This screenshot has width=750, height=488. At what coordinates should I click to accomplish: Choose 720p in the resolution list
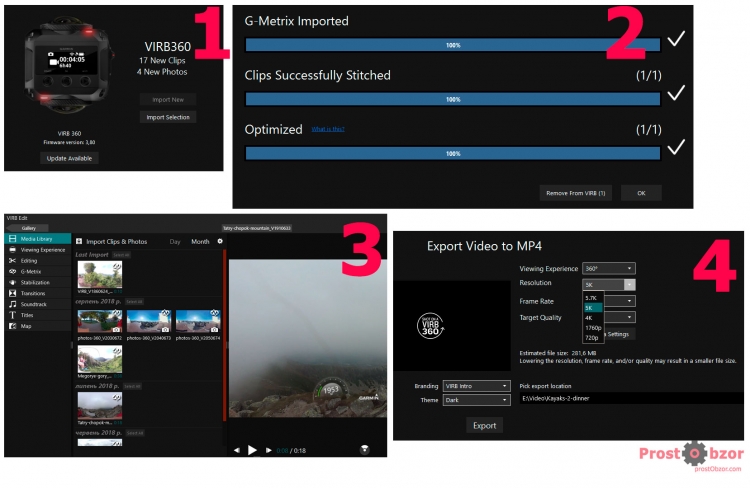pos(593,338)
